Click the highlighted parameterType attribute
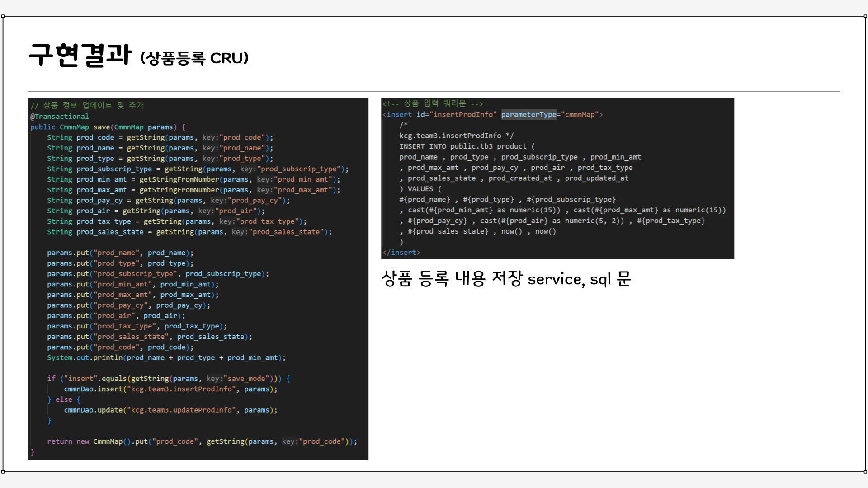This screenshot has height=488, width=868. coord(528,114)
